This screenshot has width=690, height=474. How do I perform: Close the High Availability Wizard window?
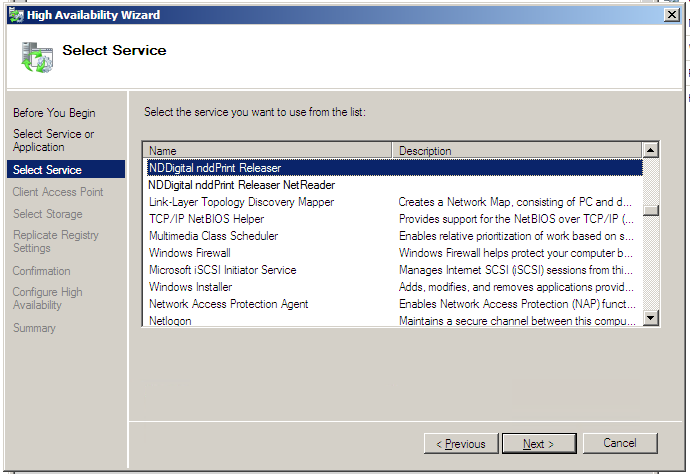pyautogui.click(x=671, y=15)
